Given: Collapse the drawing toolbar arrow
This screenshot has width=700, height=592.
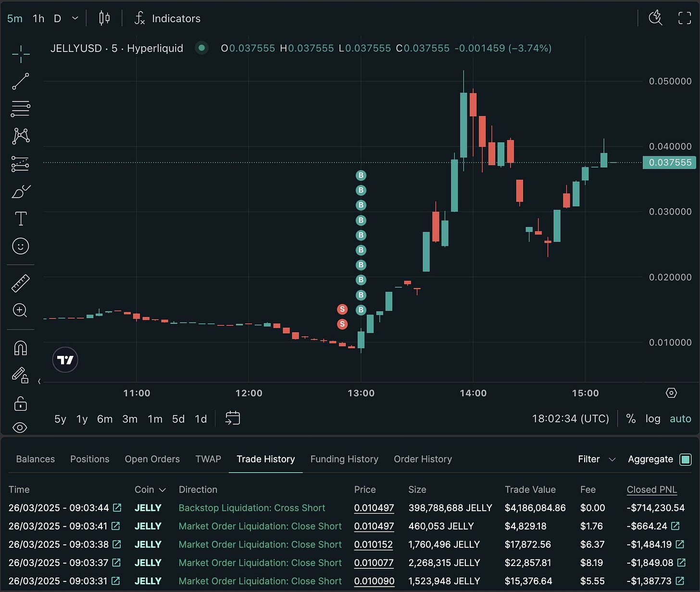Looking at the screenshot, I should click(39, 381).
